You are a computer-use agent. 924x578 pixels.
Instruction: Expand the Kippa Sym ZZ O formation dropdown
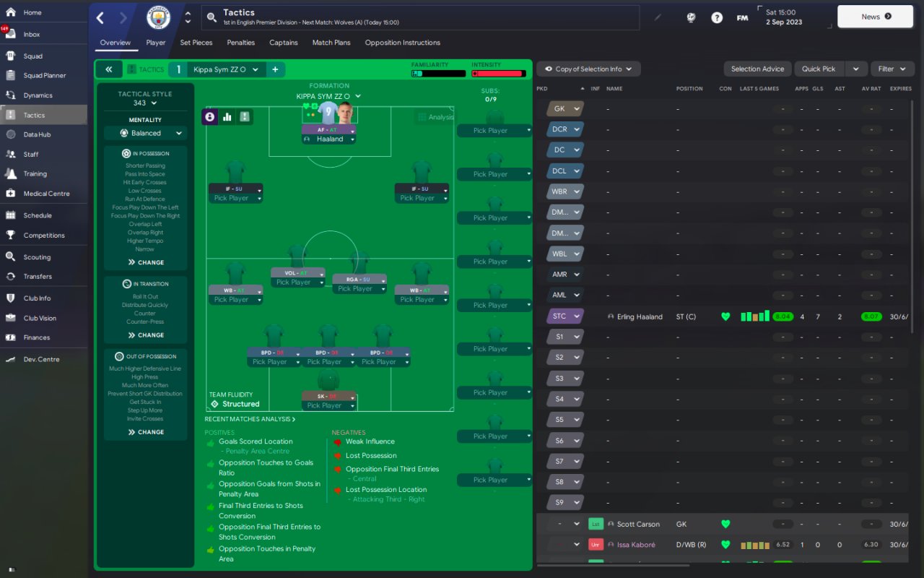[328, 96]
